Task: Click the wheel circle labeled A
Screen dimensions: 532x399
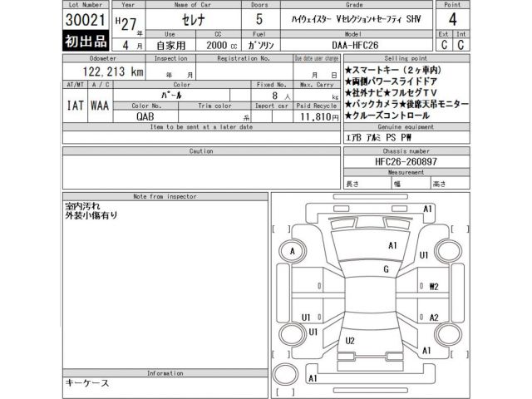Action: click(293, 250)
